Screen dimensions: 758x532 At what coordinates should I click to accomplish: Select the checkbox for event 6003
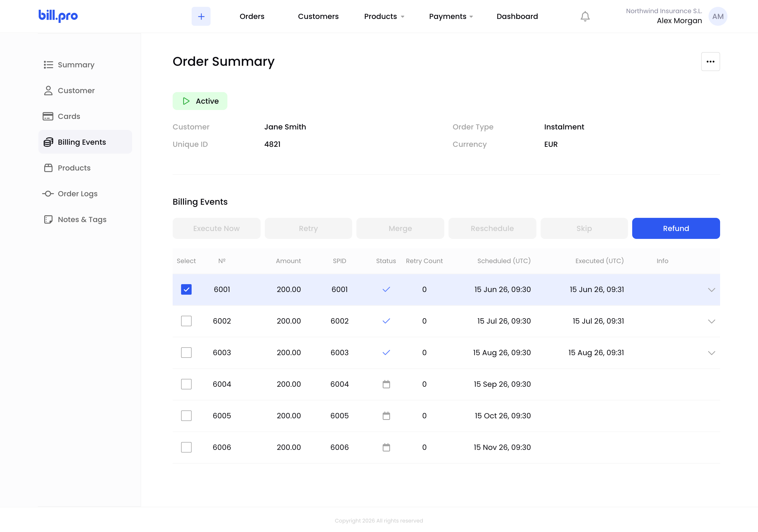tap(186, 353)
